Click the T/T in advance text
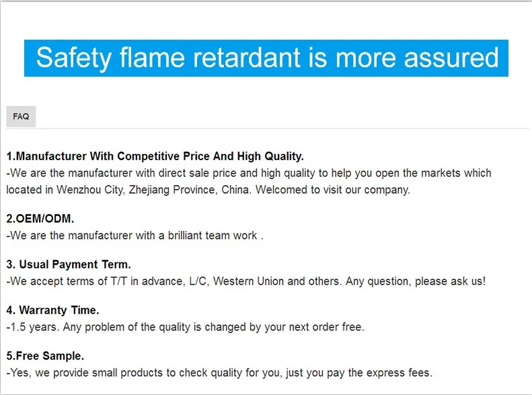The image size is (532, 395). coord(139,281)
